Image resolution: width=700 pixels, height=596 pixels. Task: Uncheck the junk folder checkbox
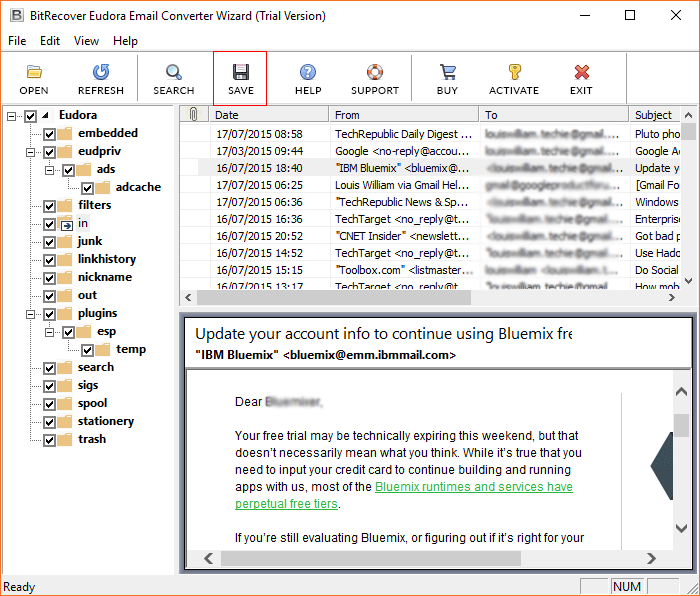point(50,242)
